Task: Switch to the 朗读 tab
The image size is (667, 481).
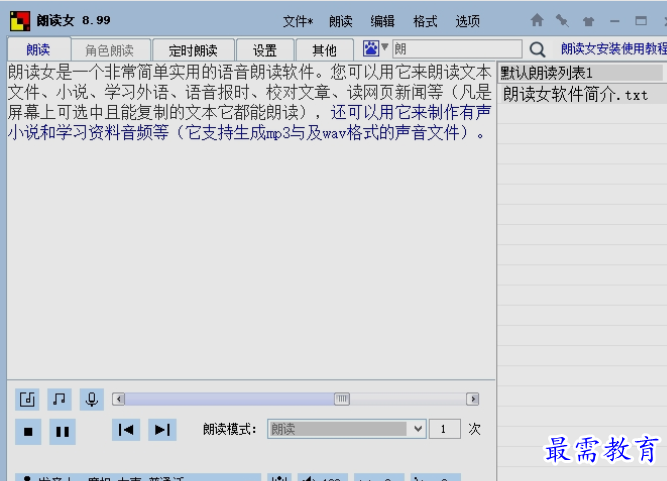Action: [x=39, y=50]
